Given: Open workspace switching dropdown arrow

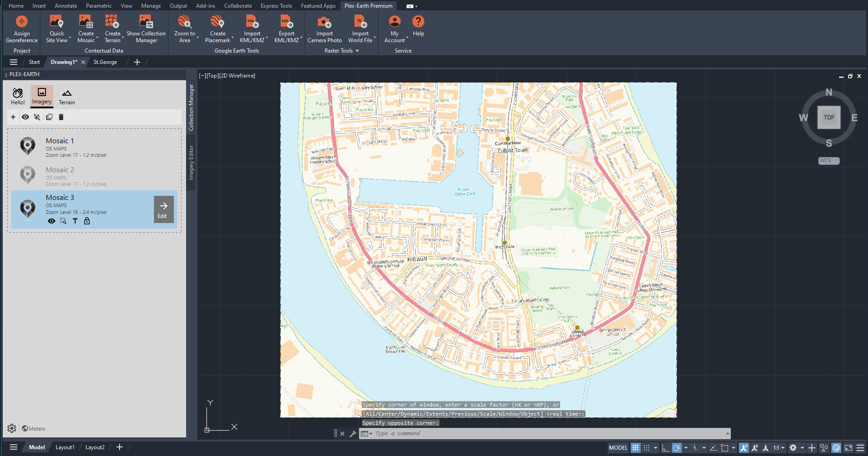Looking at the screenshot, I should (x=802, y=448).
